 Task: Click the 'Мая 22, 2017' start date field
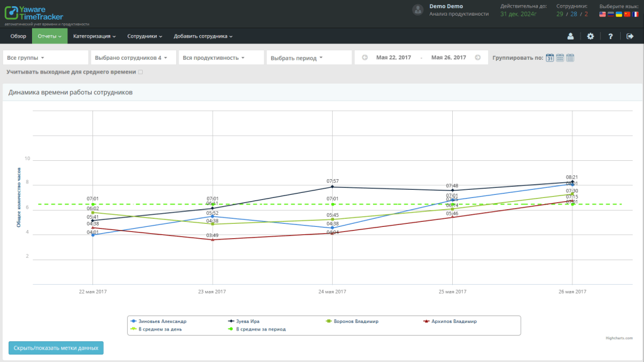394,58
